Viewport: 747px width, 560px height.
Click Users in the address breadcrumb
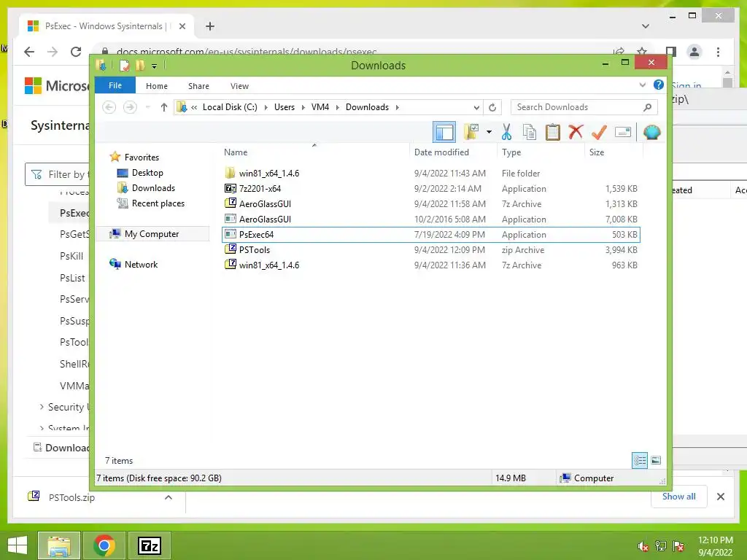click(285, 107)
